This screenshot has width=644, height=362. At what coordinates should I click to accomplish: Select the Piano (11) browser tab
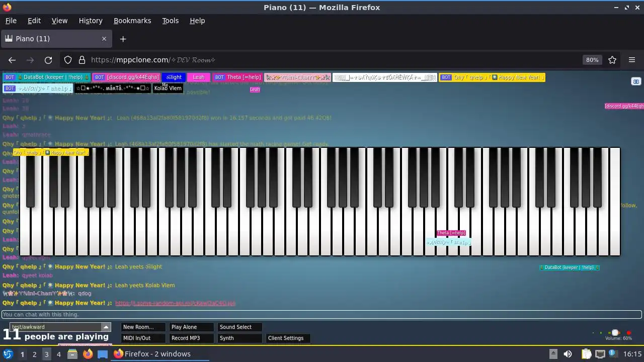(x=56, y=39)
